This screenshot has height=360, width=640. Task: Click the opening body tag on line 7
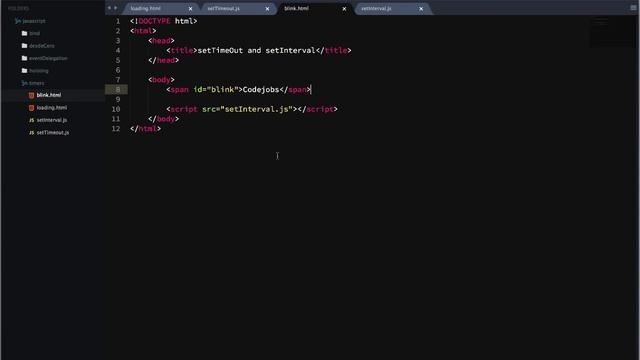161,80
